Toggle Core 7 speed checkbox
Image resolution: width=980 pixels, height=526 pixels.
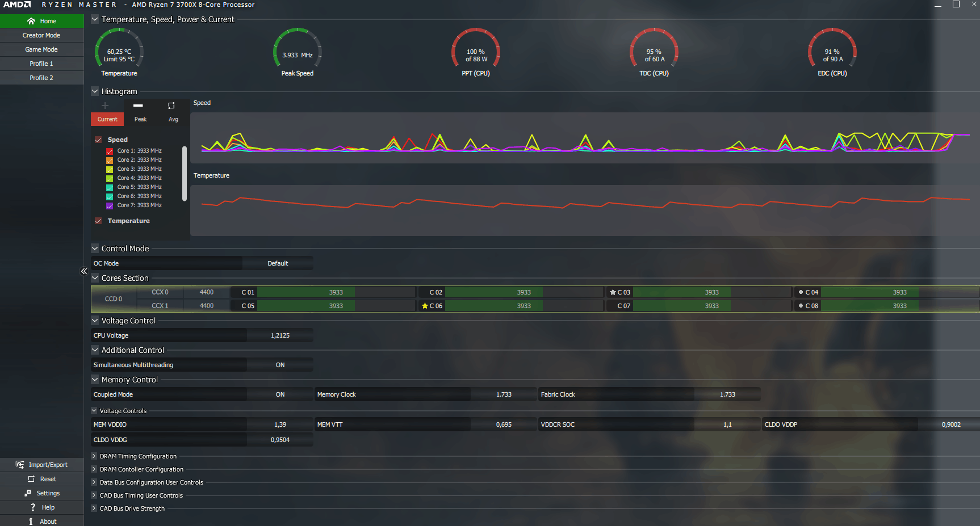coord(110,205)
